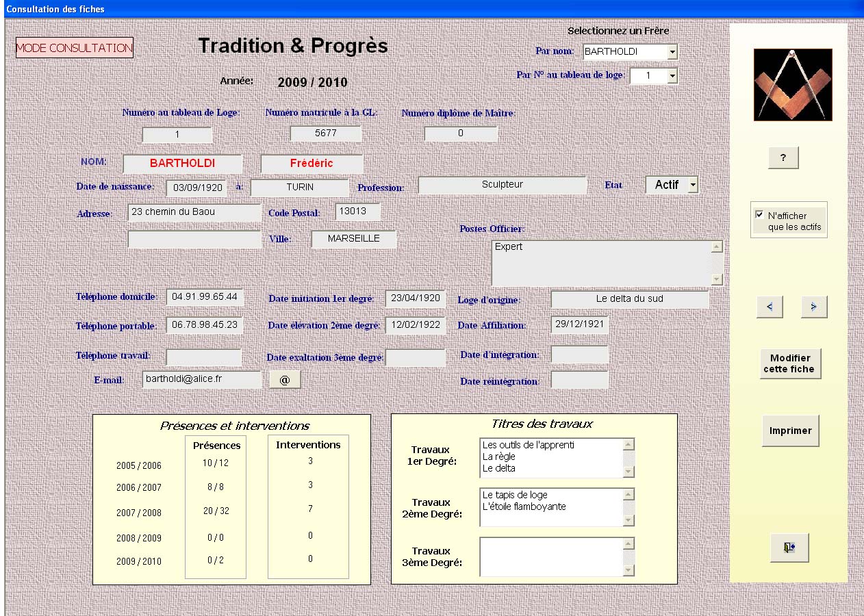This screenshot has height=616, width=864.
Task: Click the square and compass logo
Action: click(x=793, y=85)
